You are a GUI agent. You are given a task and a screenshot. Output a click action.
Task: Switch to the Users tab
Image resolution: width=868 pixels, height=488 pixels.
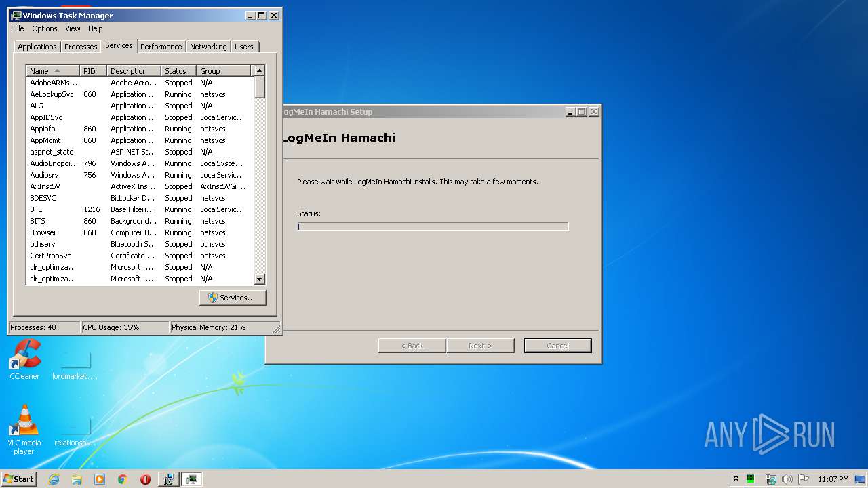tap(244, 47)
